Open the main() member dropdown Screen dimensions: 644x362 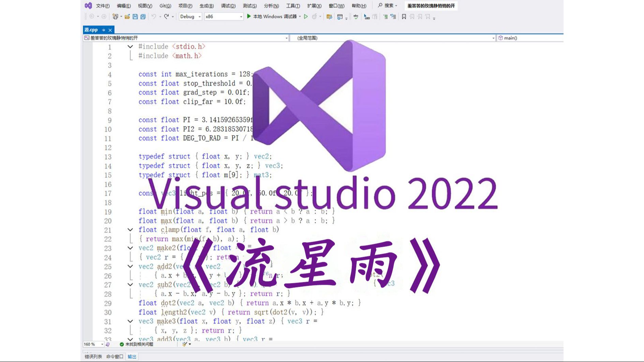[x=530, y=38]
